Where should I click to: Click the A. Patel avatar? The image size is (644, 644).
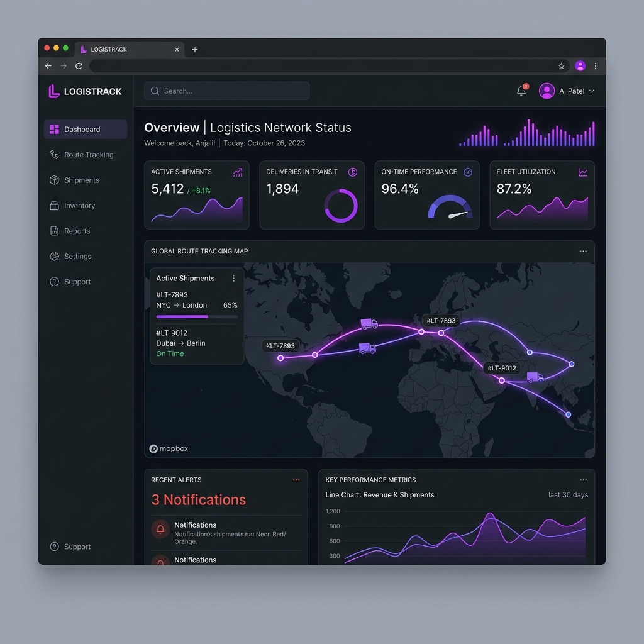(x=547, y=91)
